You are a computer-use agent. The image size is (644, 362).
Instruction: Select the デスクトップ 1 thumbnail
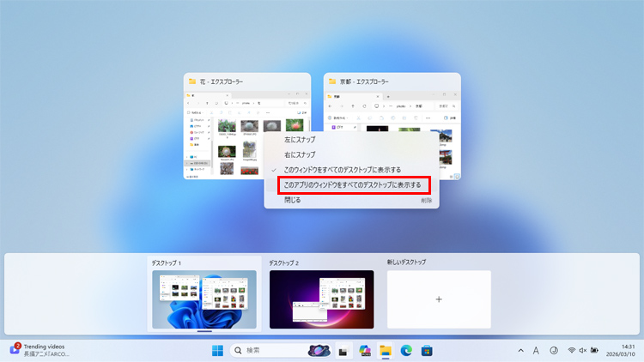click(x=204, y=299)
